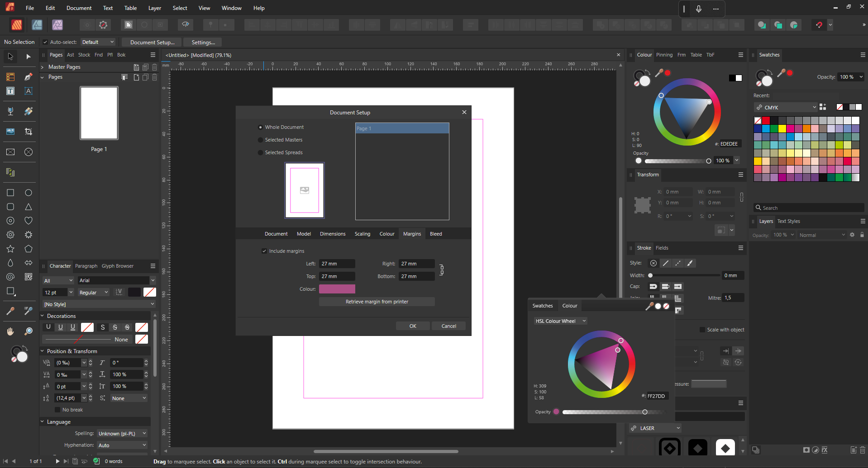Uncheck Include margins checkbox

point(264,251)
